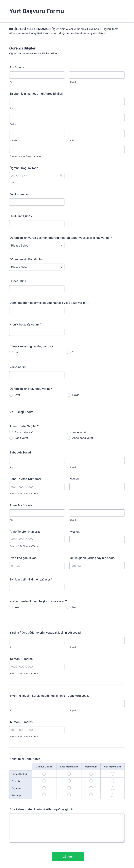
Task: Select Var for continuous medication question
Action: pyautogui.click(x=11, y=353)
